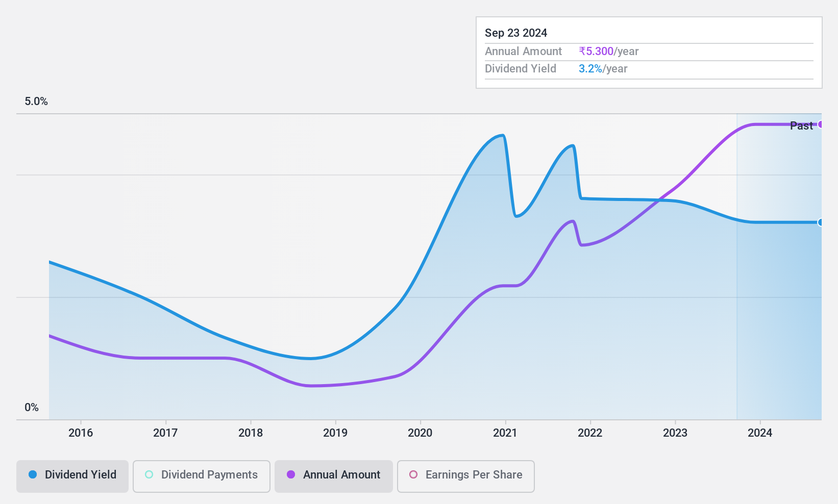Toggle the Dividend Yield legend series

click(72, 476)
